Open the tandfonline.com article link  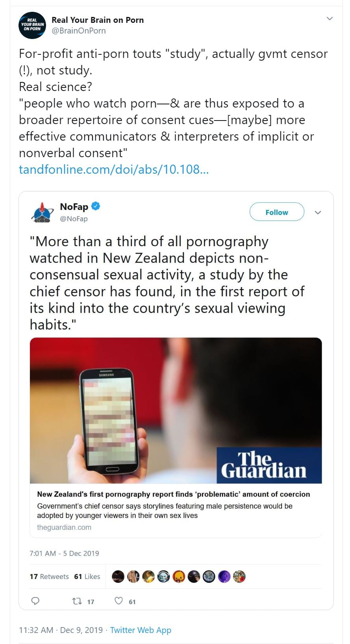pyautogui.click(x=114, y=169)
